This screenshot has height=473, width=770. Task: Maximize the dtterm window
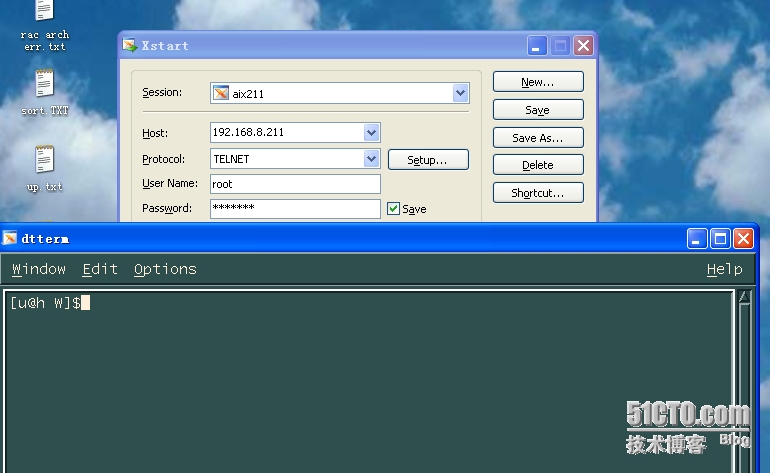[x=720, y=239]
